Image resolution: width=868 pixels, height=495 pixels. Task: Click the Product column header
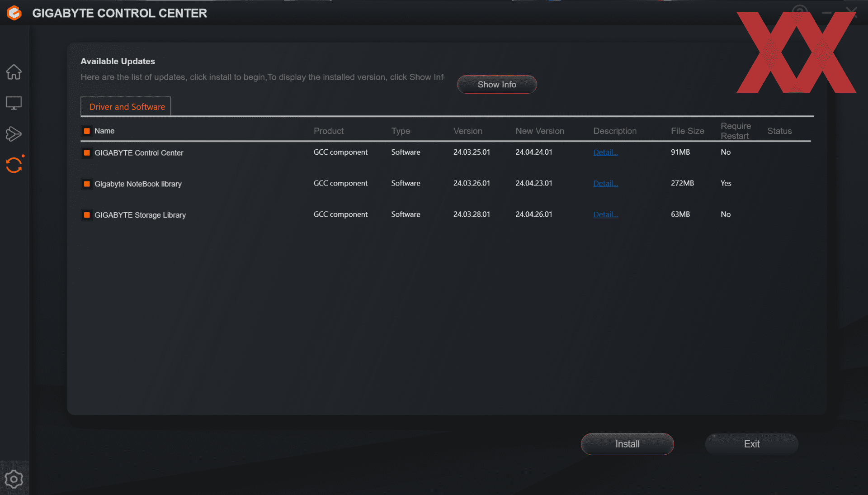click(x=329, y=131)
